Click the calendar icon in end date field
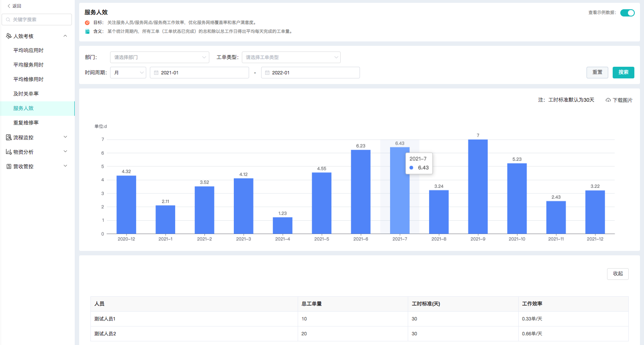 tap(267, 73)
